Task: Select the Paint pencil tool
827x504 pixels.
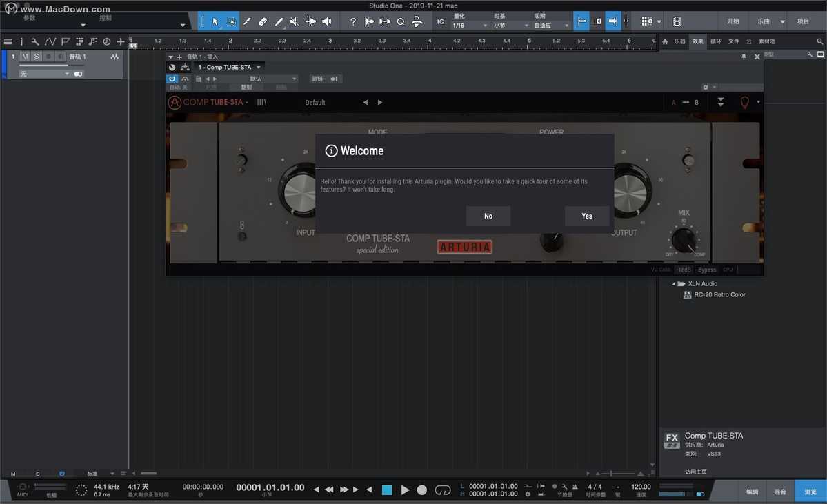Action: click(279, 21)
